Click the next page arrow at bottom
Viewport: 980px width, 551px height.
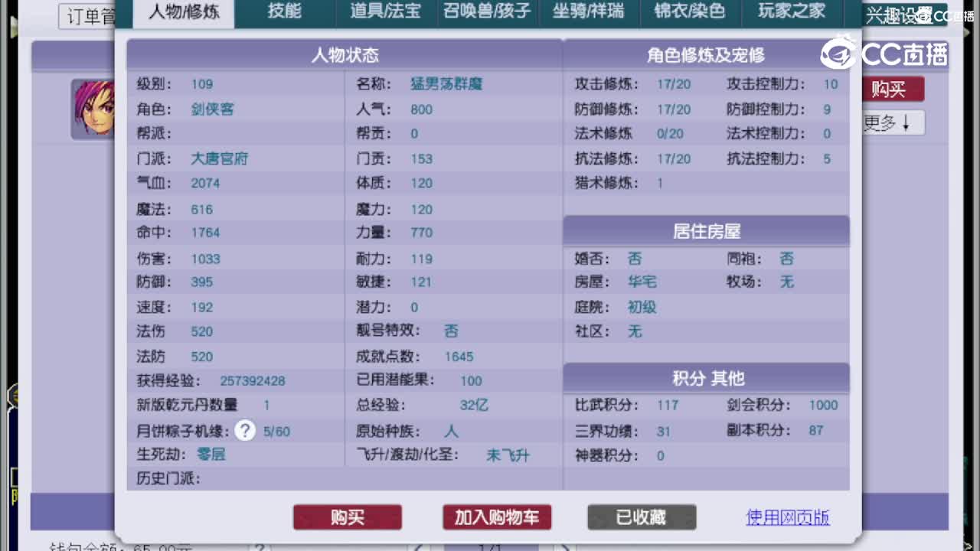click(x=565, y=548)
